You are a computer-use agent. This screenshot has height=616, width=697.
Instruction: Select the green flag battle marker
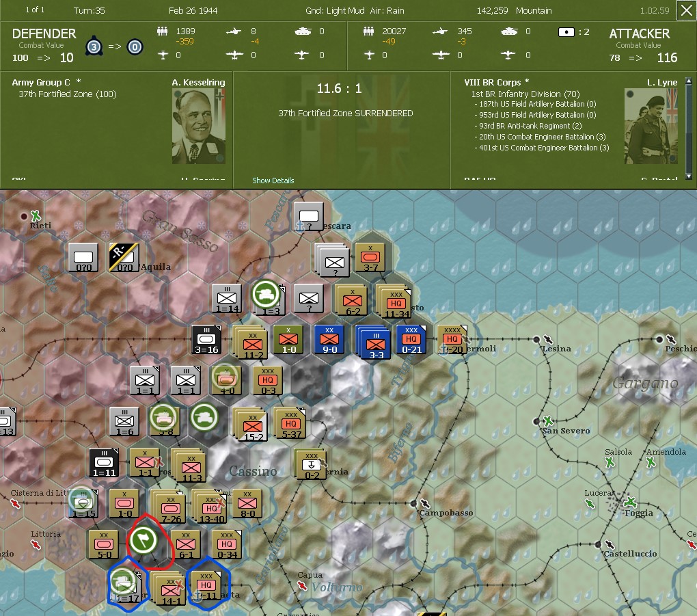click(x=143, y=539)
